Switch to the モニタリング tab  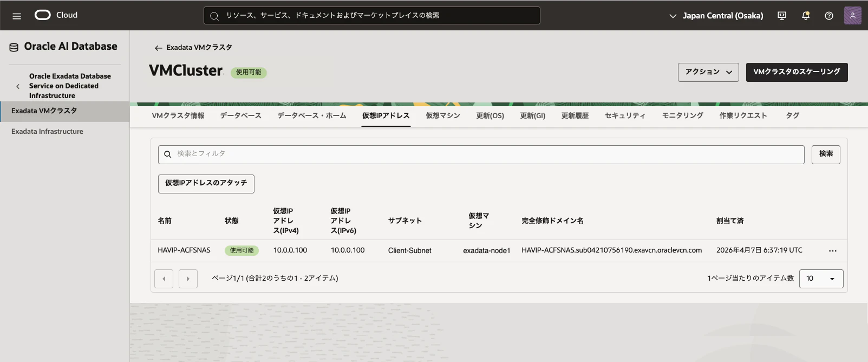683,115
